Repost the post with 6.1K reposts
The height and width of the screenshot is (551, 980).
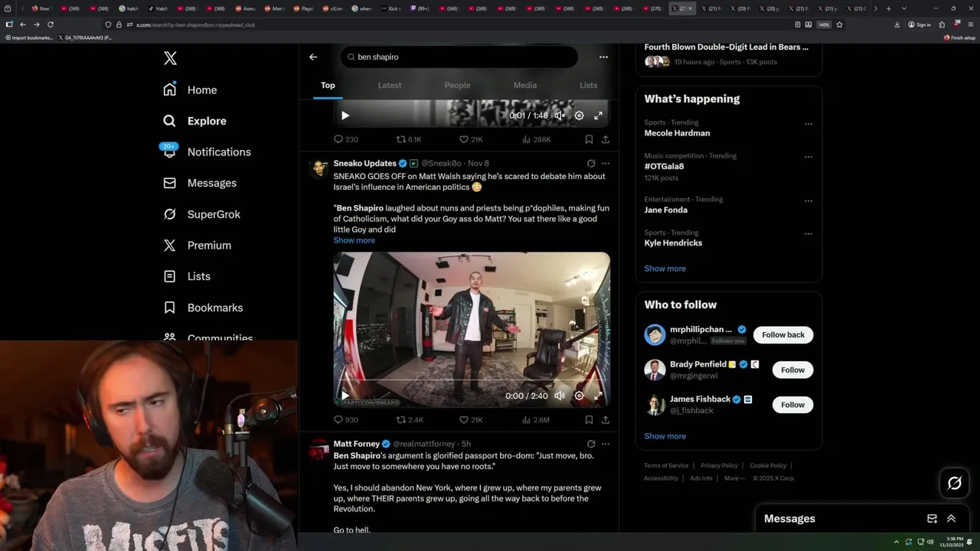coord(409,139)
